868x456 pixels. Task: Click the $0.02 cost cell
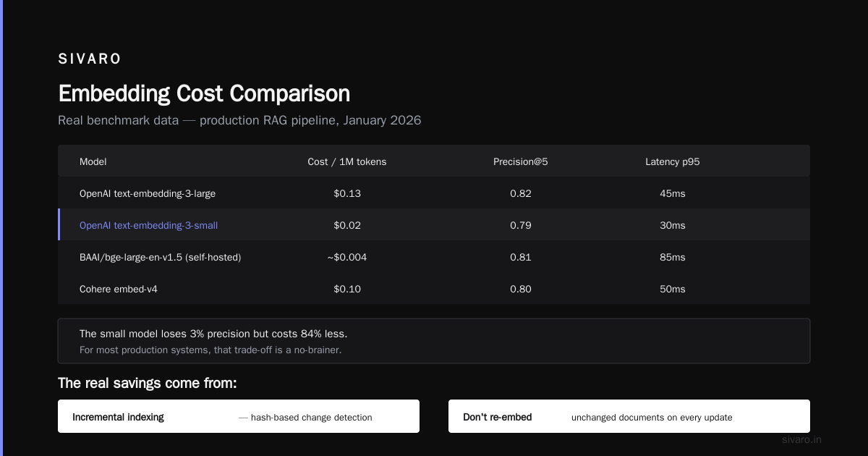(347, 225)
